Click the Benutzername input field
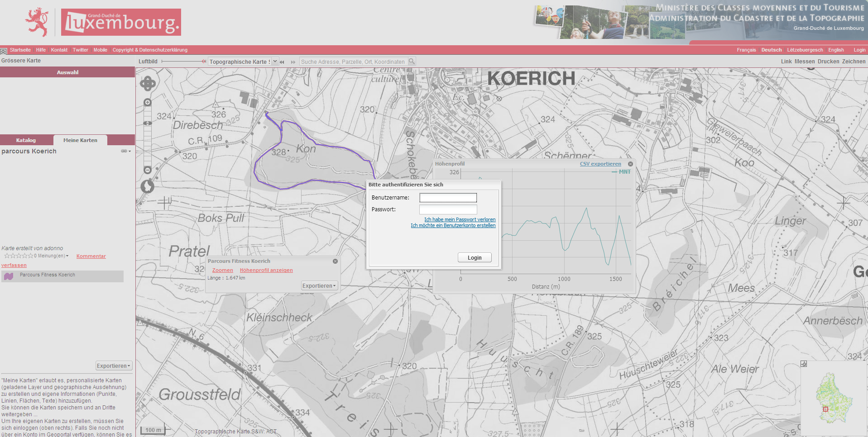Image resolution: width=868 pixels, height=437 pixels. (x=448, y=198)
